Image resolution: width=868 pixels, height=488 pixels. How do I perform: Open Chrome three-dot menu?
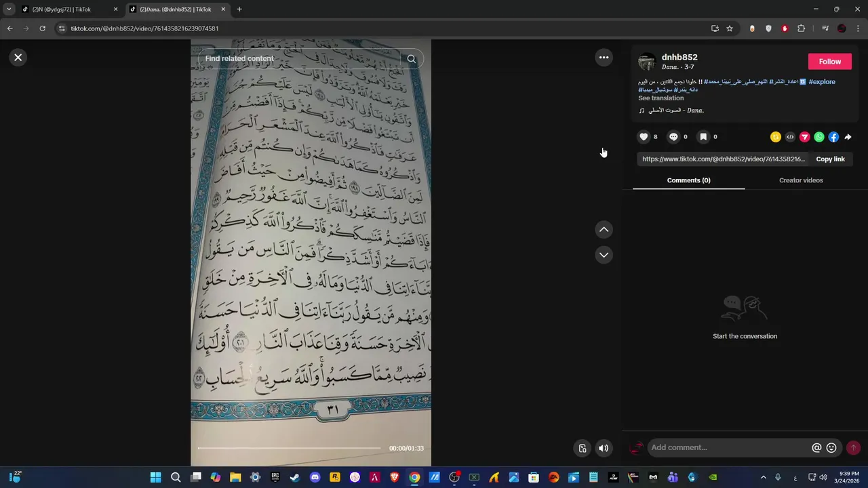tap(859, 28)
